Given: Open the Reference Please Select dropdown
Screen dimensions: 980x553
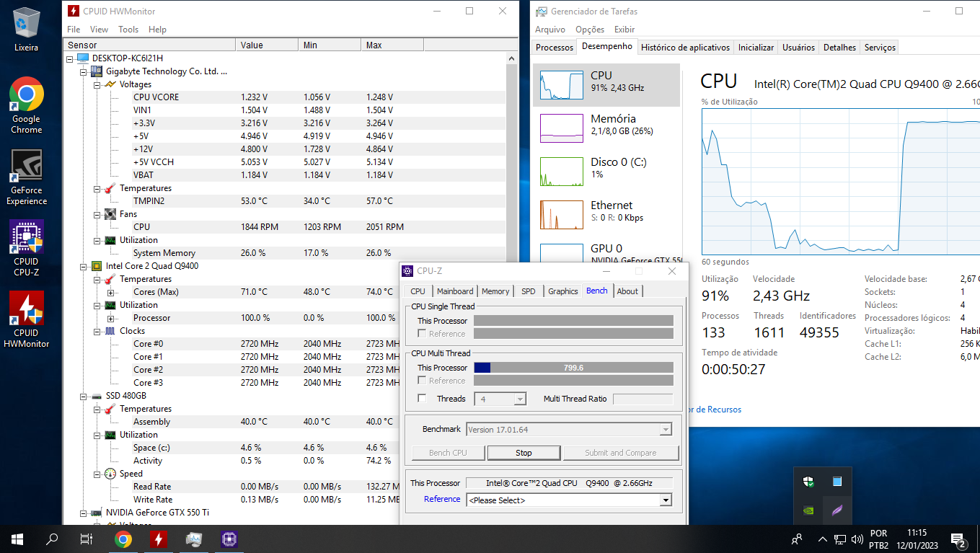Looking at the screenshot, I should (569, 500).
